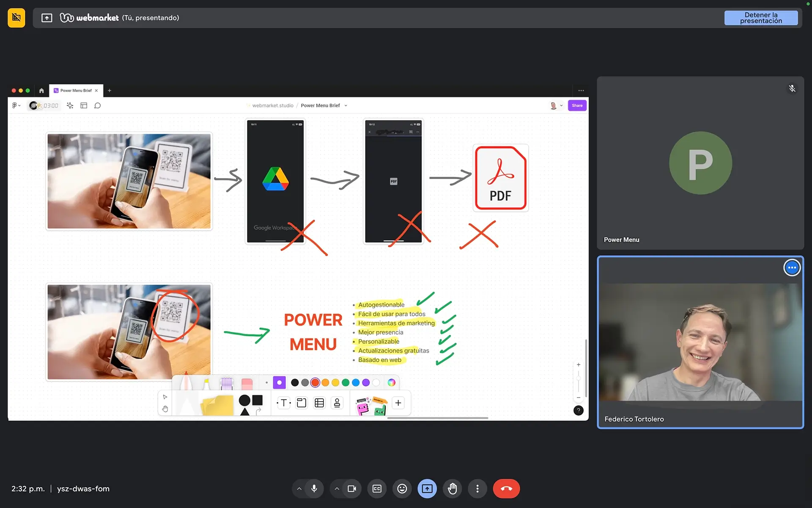Zoom in with the plus control
This screenshot has width=812, height=508.
pos(579,364)
